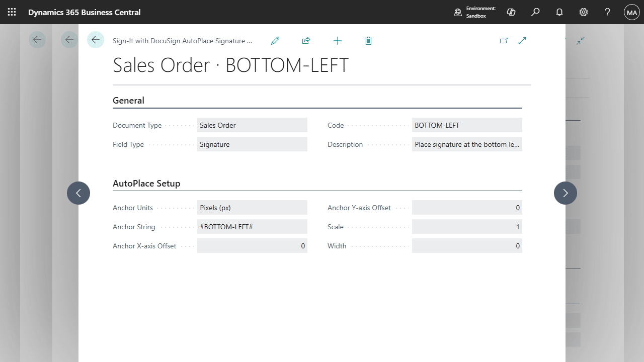This screenshot has height=362, width=644.
Task: Go back with the highlighted arrow button
Action: [96, 40]
